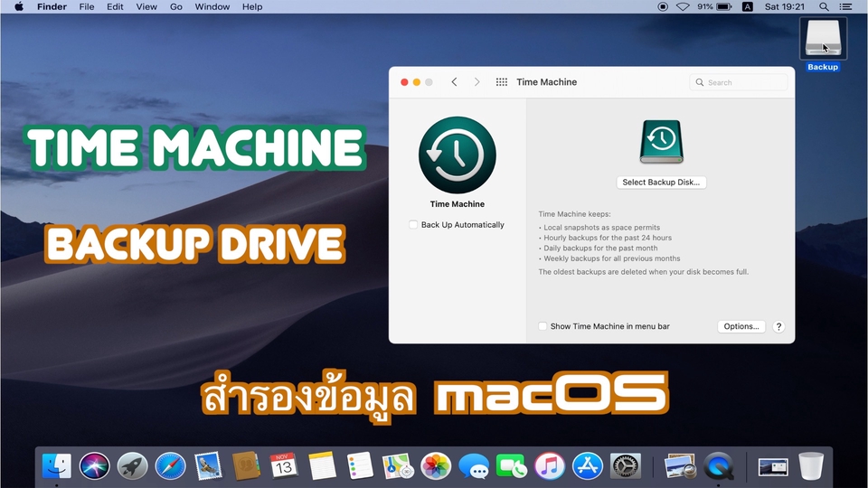
Task: Launch Siri from the dock
Action: (95, 466)
